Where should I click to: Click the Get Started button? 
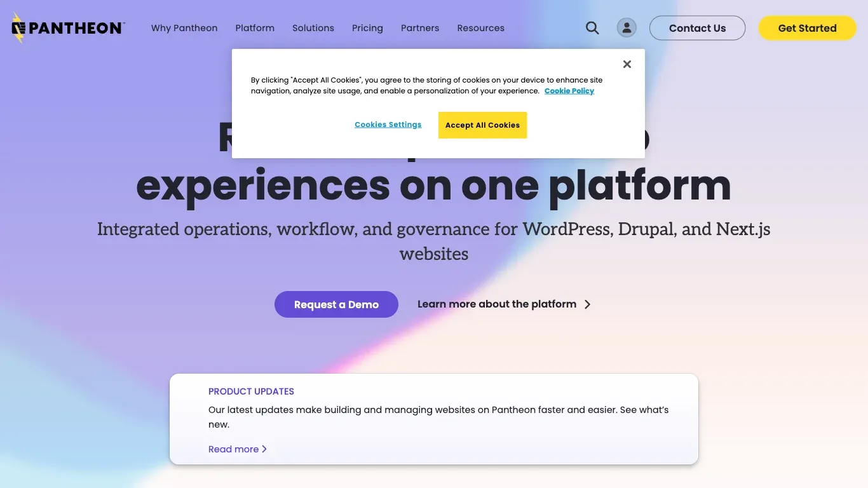click(x=807, y=28)
